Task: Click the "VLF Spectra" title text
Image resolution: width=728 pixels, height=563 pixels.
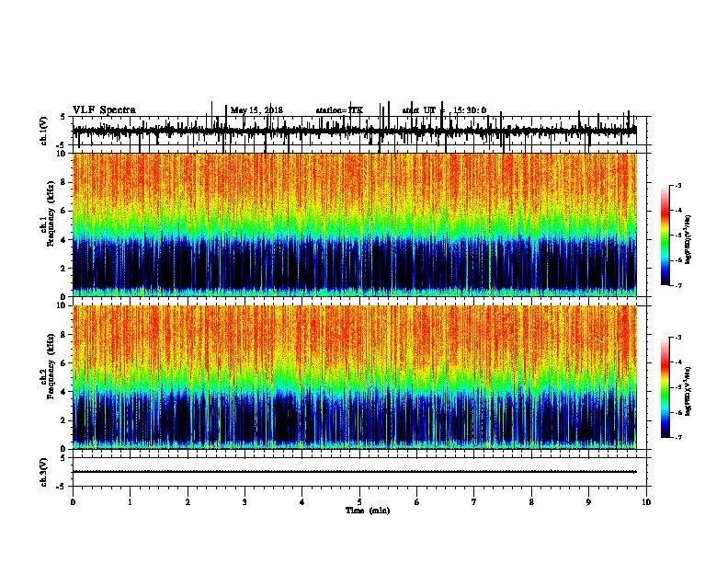Action: (x=104, y=110)
